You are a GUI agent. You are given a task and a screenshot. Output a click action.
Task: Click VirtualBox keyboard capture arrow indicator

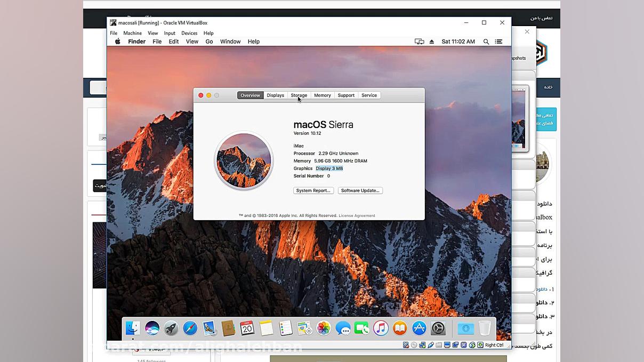480,345
